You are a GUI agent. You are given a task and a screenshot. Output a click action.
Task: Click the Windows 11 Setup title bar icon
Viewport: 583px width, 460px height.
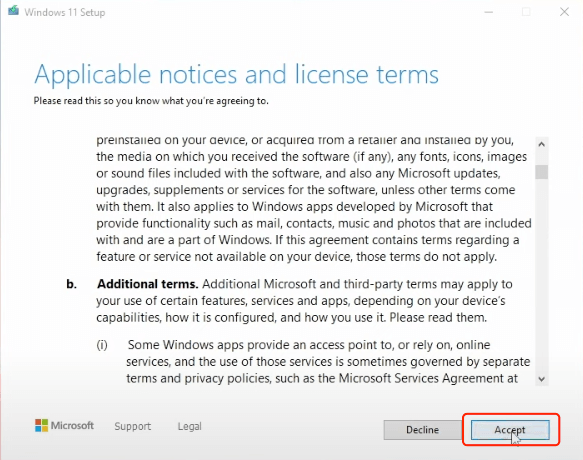(x=14, y=11)
